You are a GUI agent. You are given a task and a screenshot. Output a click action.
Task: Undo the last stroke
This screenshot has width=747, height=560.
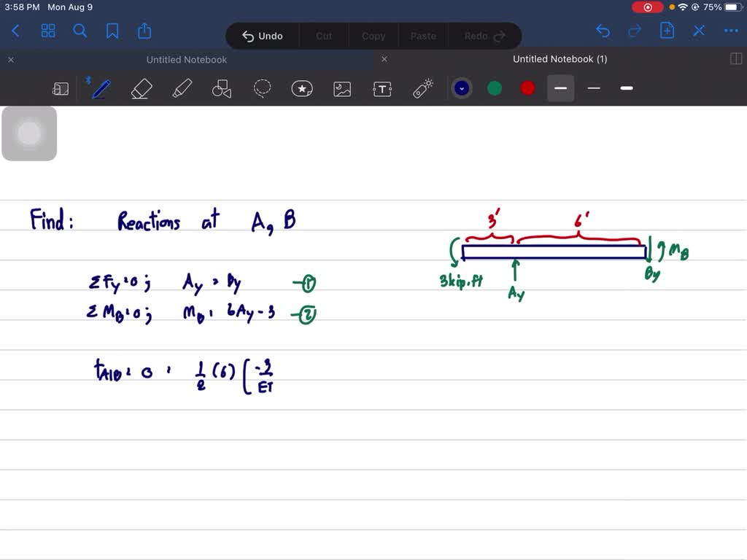click(603, 31)
